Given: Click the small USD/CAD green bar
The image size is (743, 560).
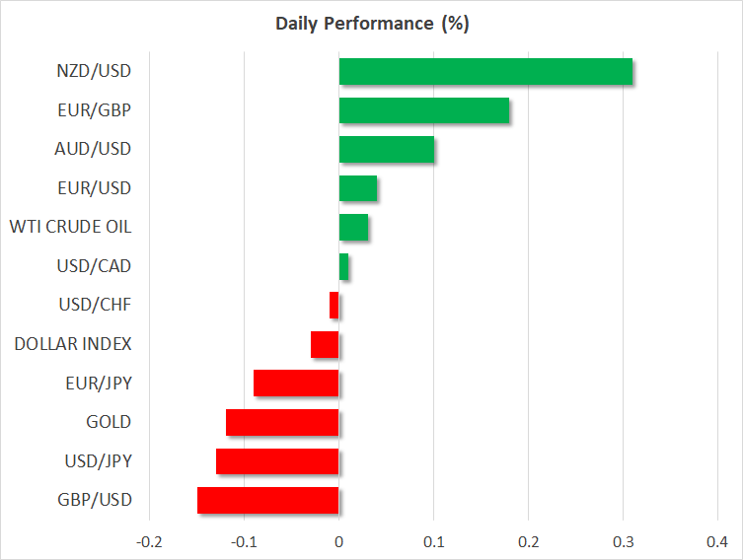Looking at the screenshot, I should [343, 266].
